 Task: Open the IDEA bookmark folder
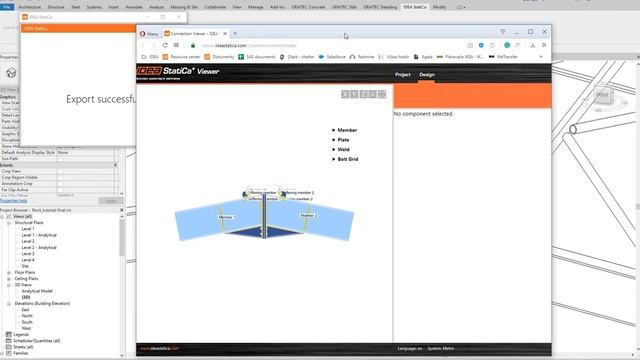tap(150, 57)
